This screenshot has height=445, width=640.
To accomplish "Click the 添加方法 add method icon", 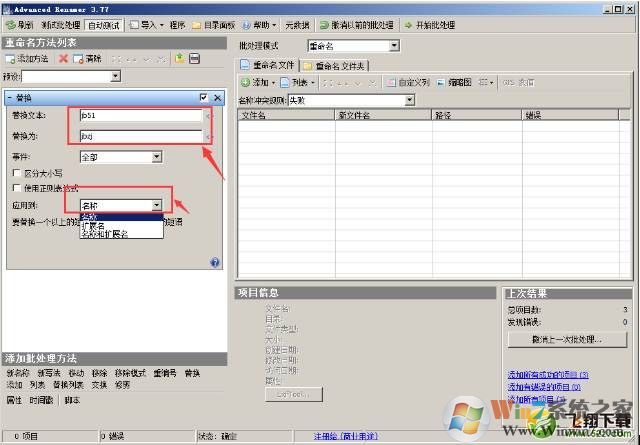I will click(x=11, y=59).
